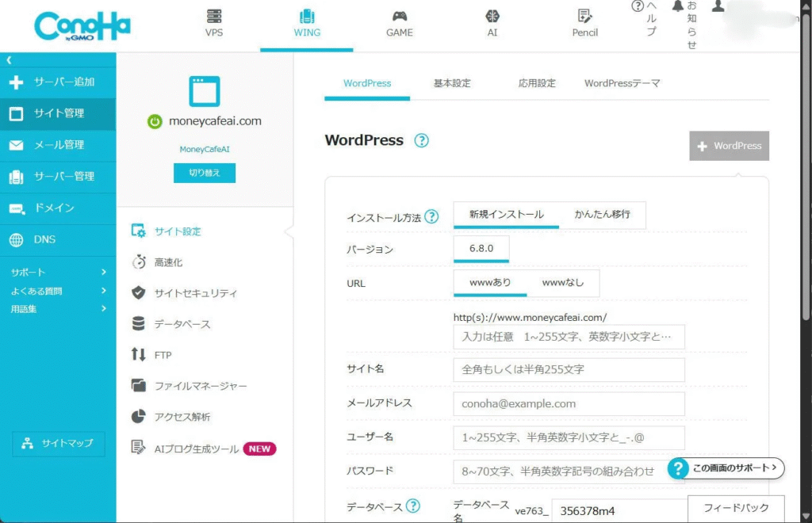Focus the パスワード input field
Image resolution: width=812 pixels, height=523 pixels.
tap(569, 471)
